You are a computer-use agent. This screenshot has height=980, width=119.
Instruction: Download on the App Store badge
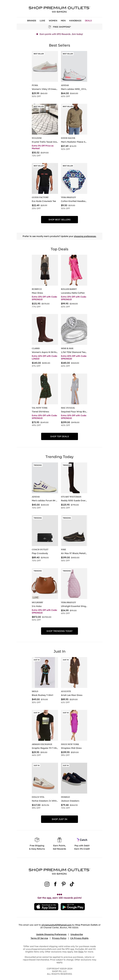pyautogui.click(x=46, y=907)
